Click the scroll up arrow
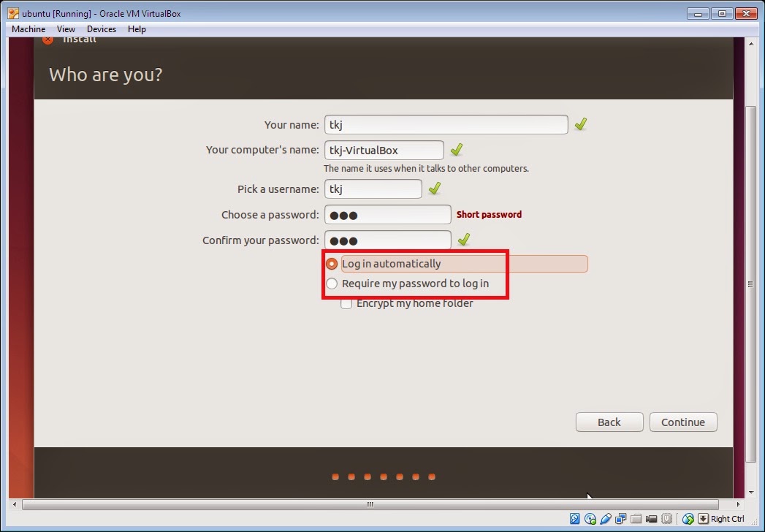Image resolution: width=765 pixels, height=532 pixels. tap(751, 43)
